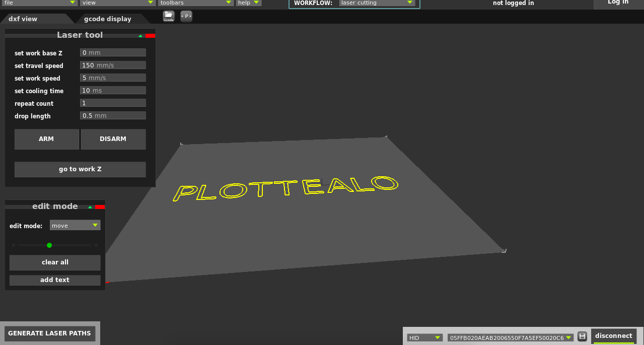Viewport: 644px width, 345px height.
Task: Open the file menu
Action: point(39,3)
